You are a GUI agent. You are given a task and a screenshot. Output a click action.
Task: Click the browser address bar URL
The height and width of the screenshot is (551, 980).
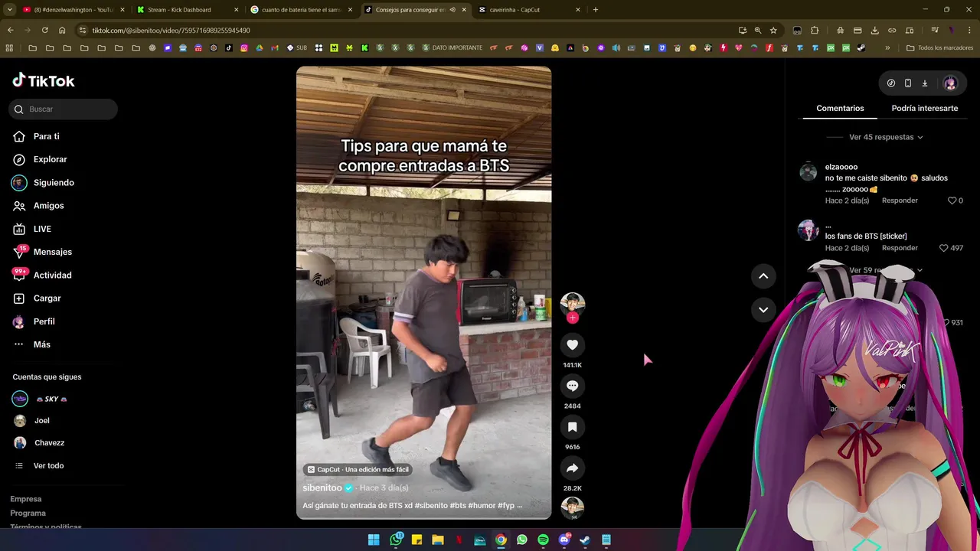point(171,30)
